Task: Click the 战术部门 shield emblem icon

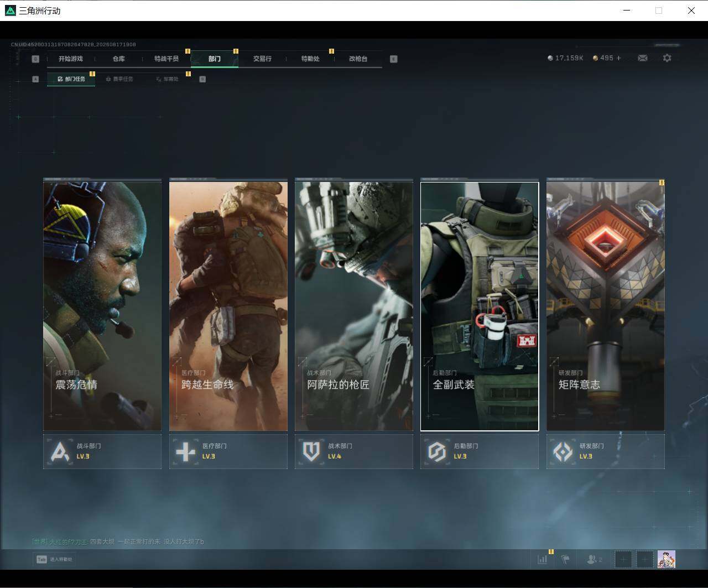Action: point(311,452)
